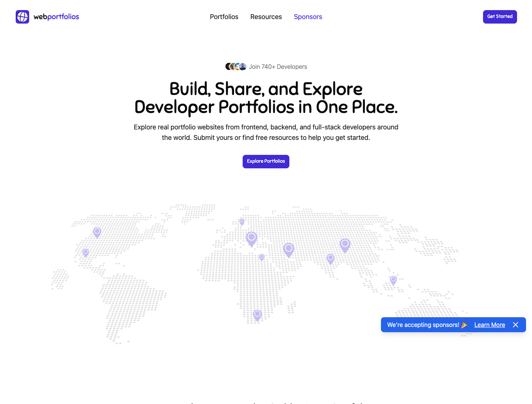
Task: Select the small pin over Scandinavia
Action: tap(242, 221)
